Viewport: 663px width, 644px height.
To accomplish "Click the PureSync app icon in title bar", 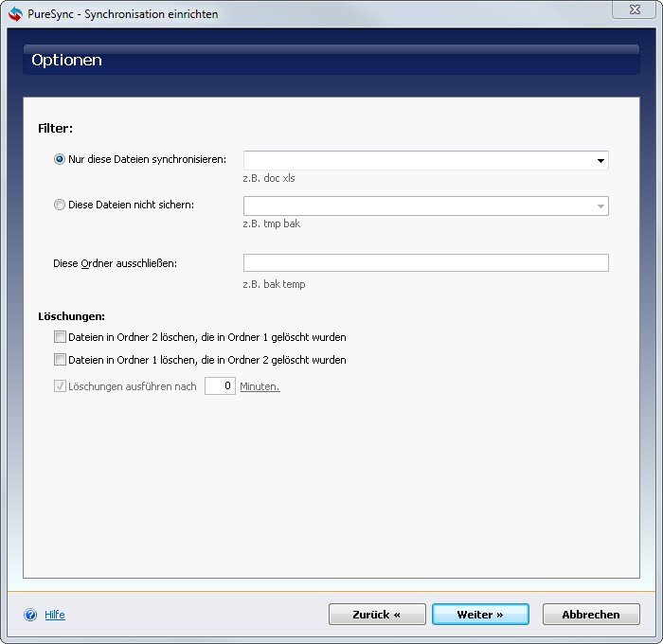I will pos(15,14).
